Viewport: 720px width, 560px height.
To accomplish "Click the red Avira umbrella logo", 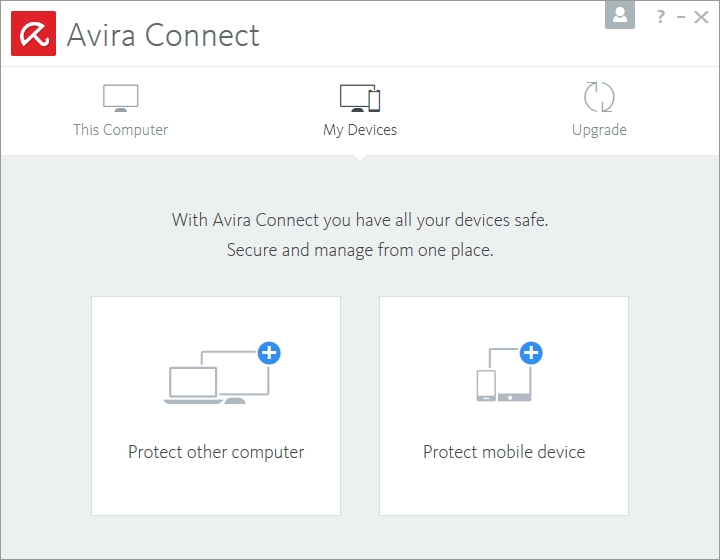I will coord(33,33).
